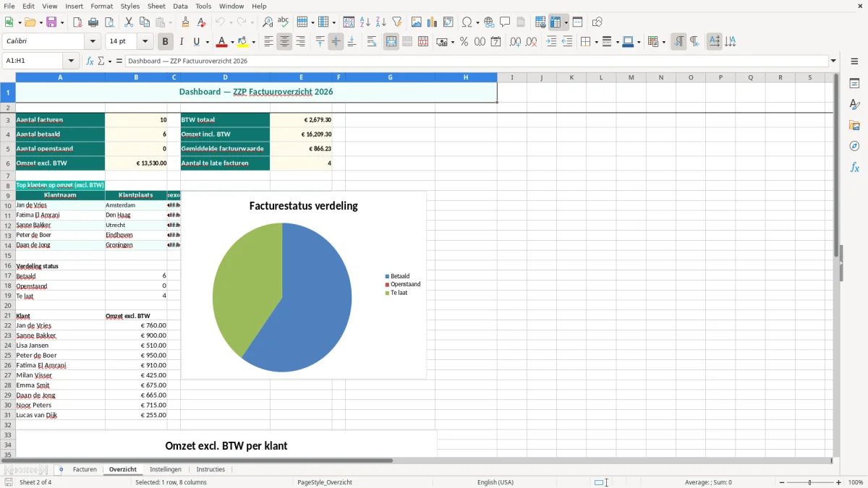868x488 pixels.
Task: Export directly as PDF
Action: (x=77, y=22)
